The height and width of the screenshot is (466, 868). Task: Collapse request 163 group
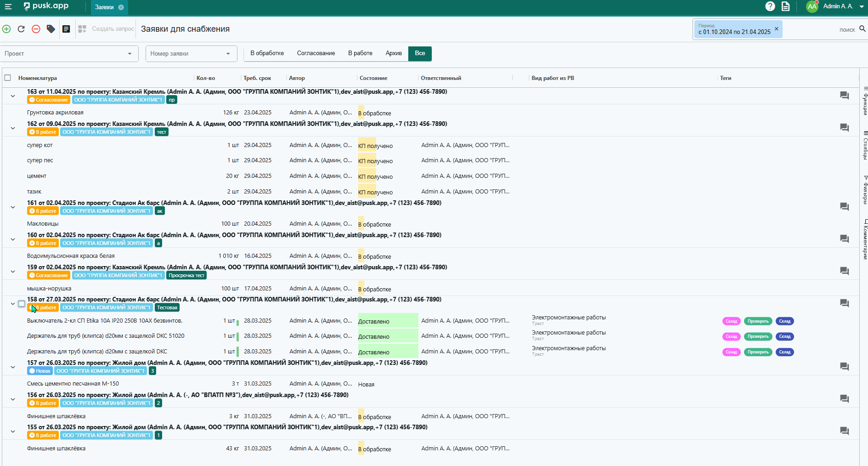pyautogui.click(x=13, y=96)
